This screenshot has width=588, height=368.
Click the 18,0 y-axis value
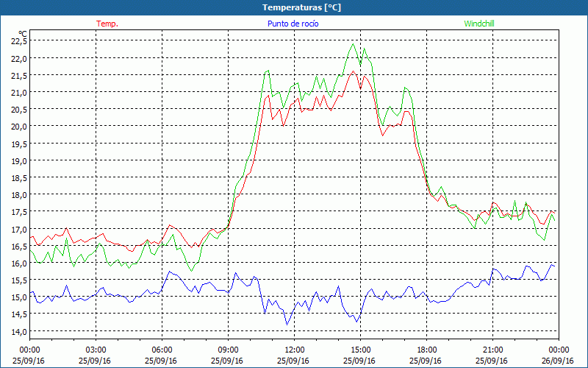click(x=20, y=194)
